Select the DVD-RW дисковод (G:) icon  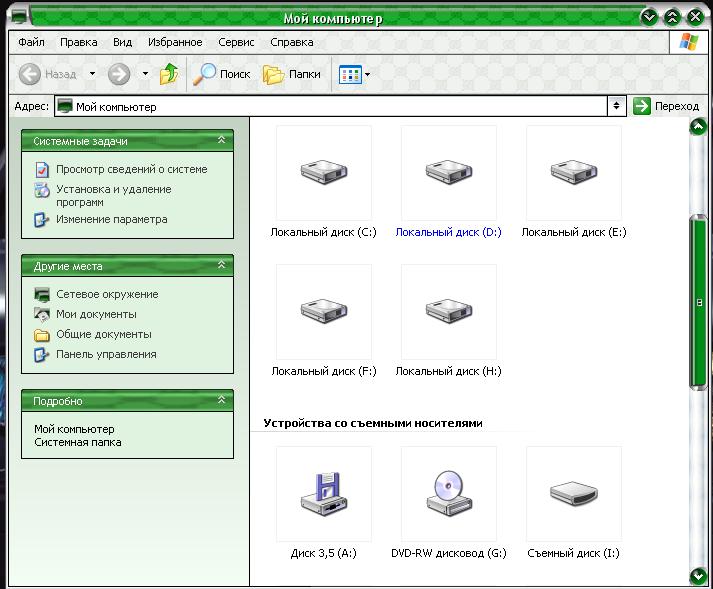449,494
